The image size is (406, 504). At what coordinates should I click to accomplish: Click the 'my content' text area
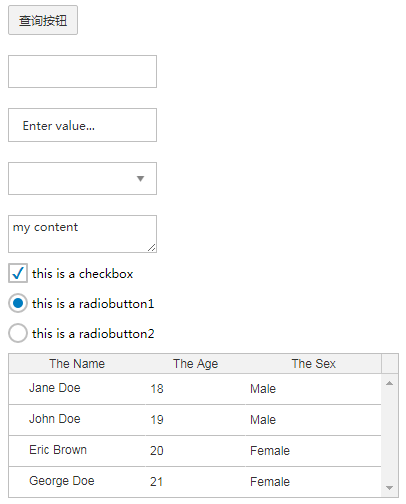[82, 234]
